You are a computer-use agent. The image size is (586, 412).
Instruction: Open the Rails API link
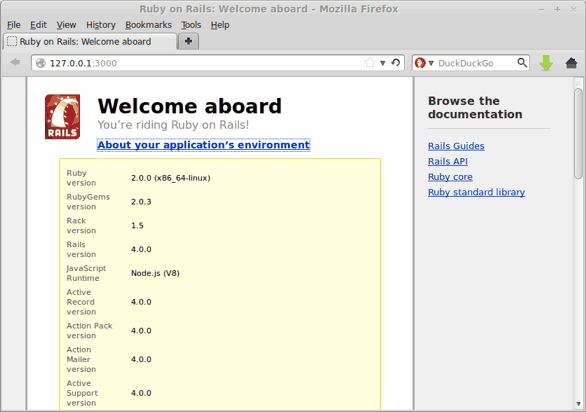click(x=448, y=161)
